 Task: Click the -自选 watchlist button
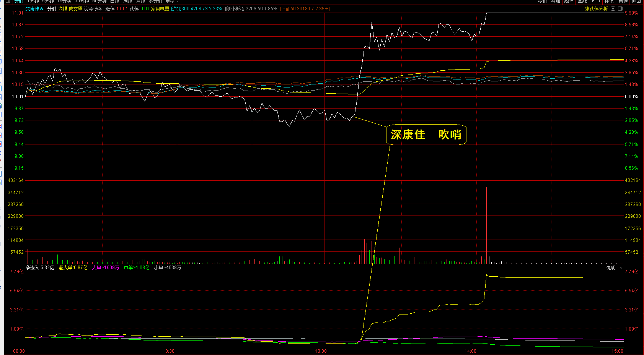click(x=623, y=2)
